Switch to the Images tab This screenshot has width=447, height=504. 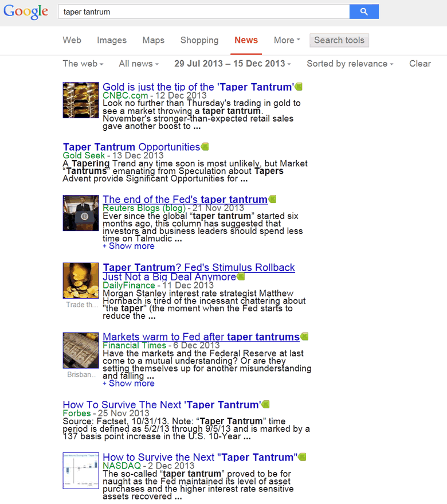(x=112, y=40)
